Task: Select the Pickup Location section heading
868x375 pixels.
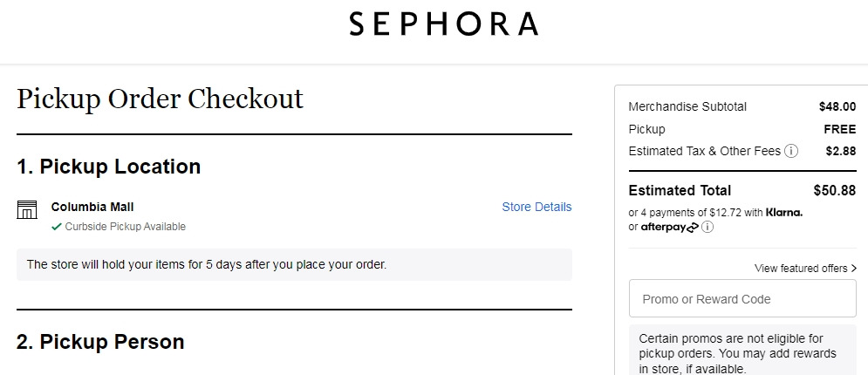Action: pos(109,167)
